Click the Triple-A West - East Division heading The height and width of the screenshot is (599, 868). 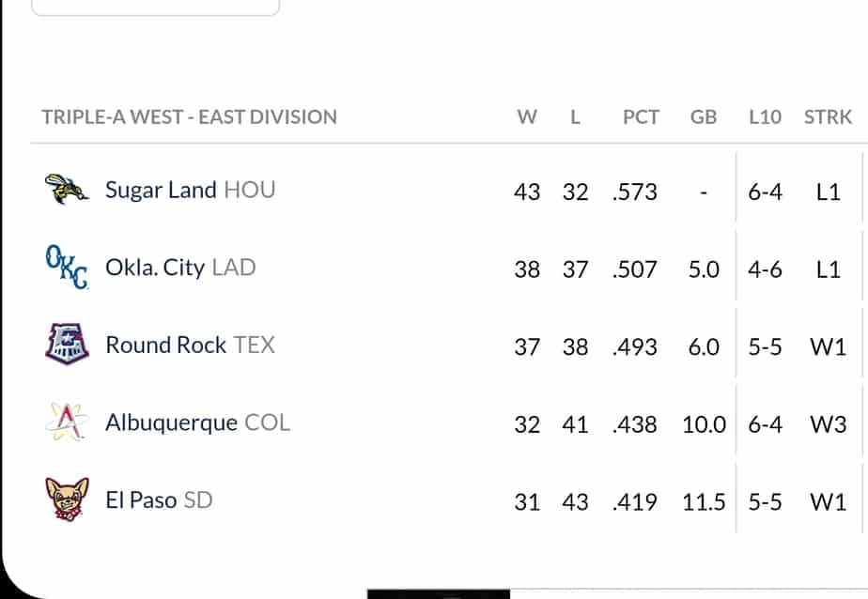click(x=190, y=116)
